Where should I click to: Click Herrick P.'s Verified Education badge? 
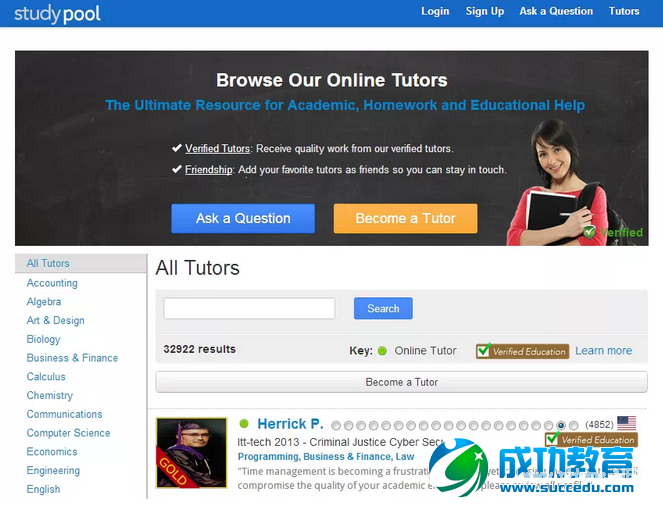click(x=592, y=440)
